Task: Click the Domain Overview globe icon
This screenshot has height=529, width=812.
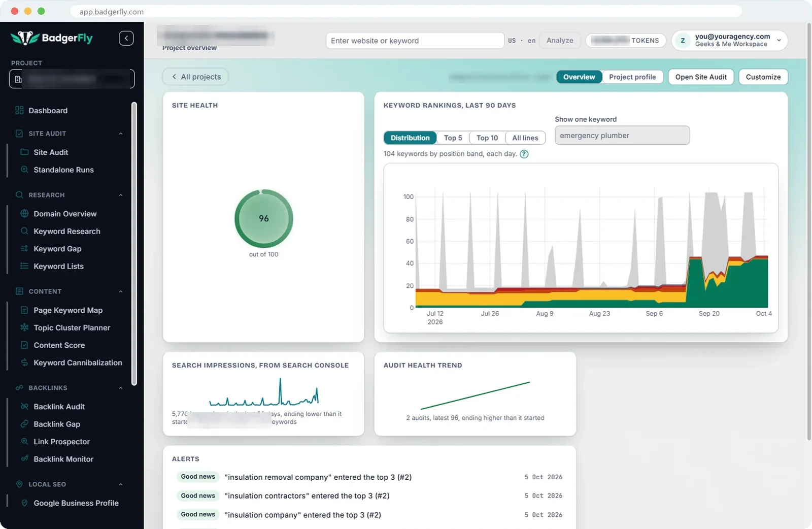Action: coord(24,214)
